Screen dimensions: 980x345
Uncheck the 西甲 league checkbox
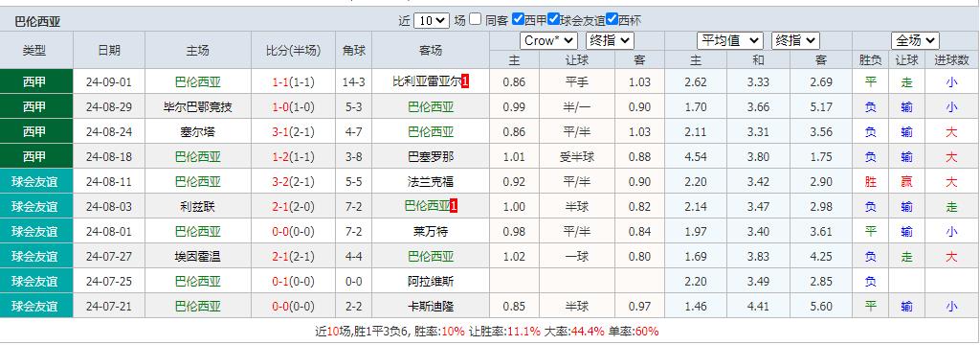pyautogui.click(x=518, y=19)
